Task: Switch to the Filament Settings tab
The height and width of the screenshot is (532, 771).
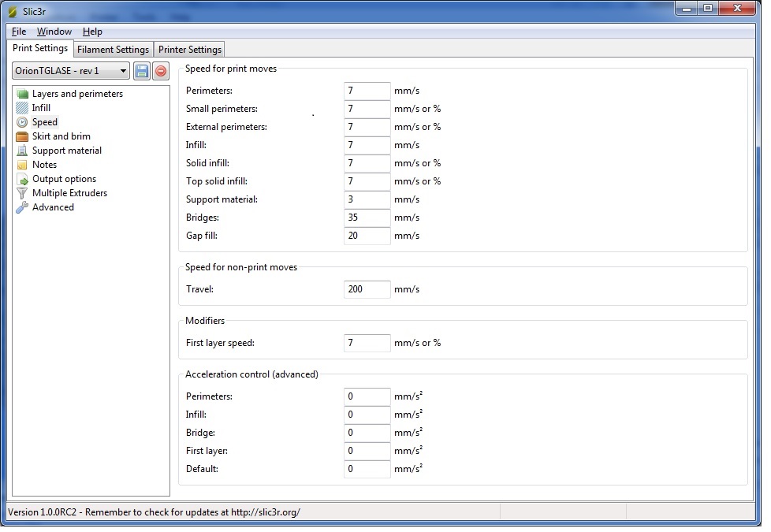Action: pyautogui.click(x=114, y=50)
